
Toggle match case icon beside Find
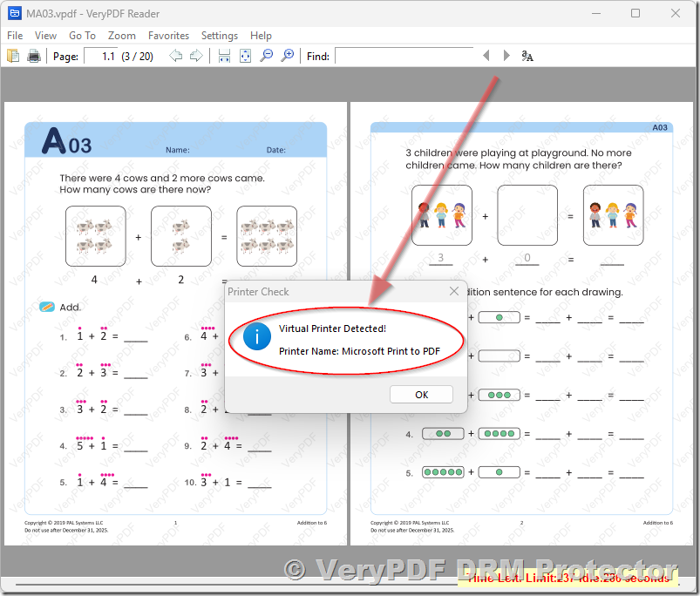point(527,56)
